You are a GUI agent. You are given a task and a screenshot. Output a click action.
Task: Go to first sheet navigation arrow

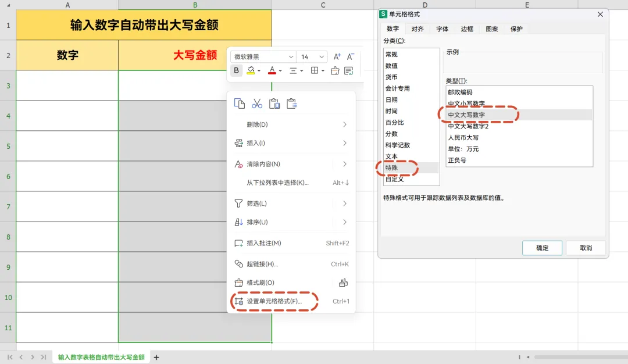click(10, 357)
